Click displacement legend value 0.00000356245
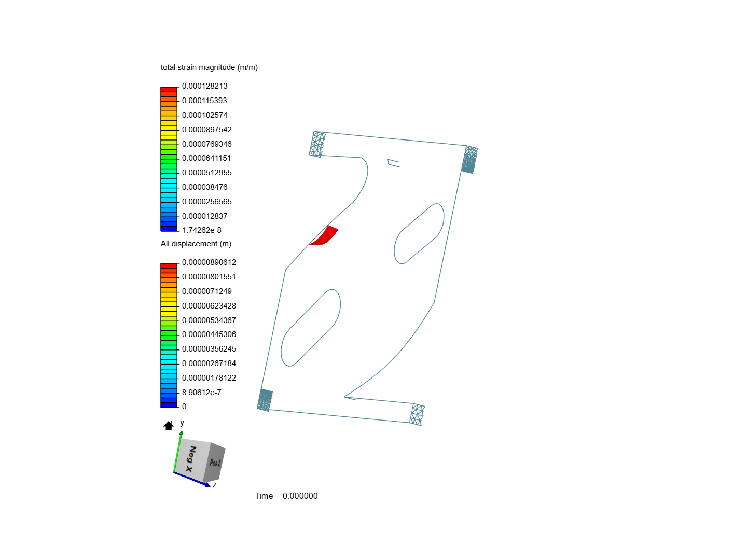Screen dimensions: 747x560 209,349
